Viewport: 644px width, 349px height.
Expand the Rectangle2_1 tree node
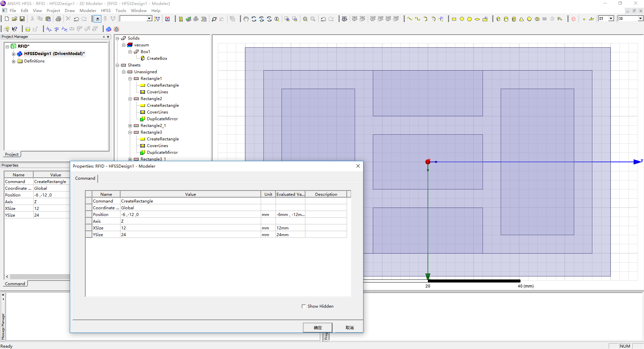(130, 126)
